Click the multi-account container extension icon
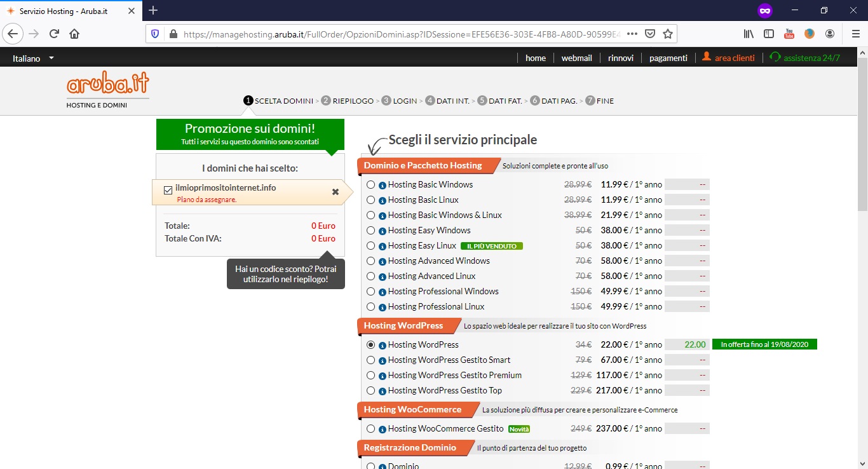The width and height of the screenshot is (868, 469). tap(810, 34)
